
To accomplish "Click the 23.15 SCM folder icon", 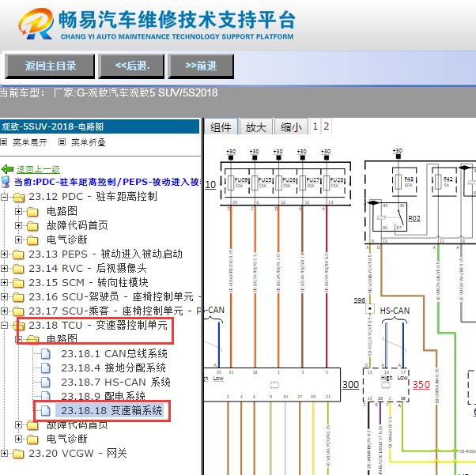I will tap(18, 283).
